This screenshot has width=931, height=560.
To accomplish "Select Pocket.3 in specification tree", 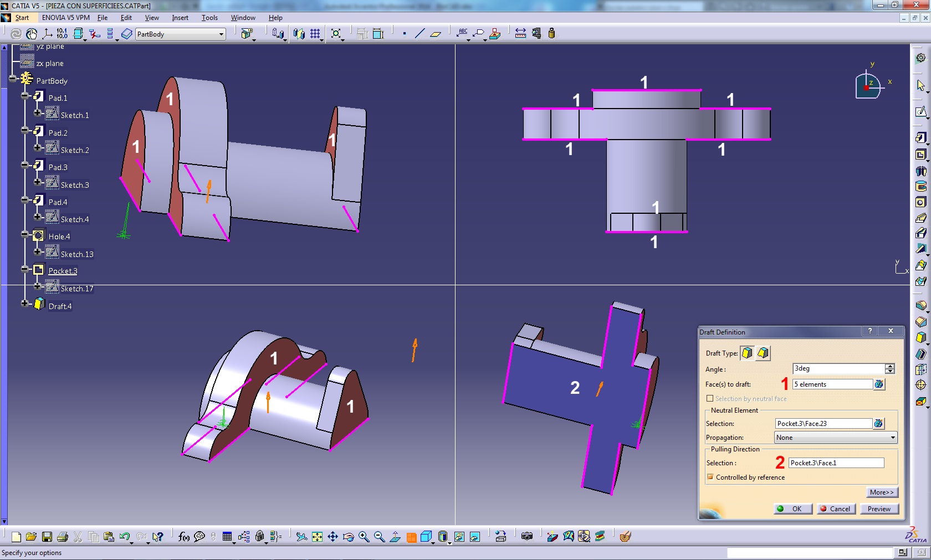I will (63, 271).
